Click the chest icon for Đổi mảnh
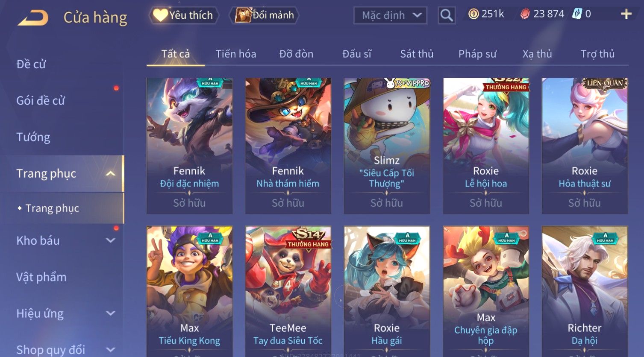The image size is (644, 357). coord(243,15)
